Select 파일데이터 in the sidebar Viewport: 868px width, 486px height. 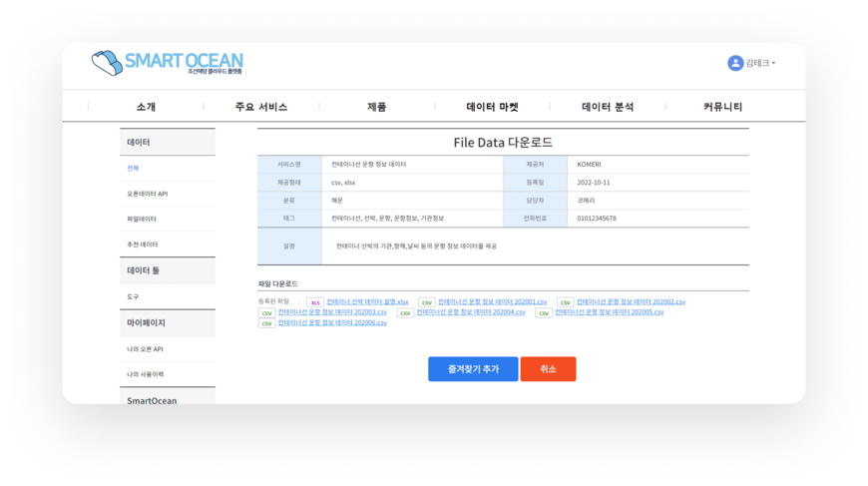click(x=142, y=219)
